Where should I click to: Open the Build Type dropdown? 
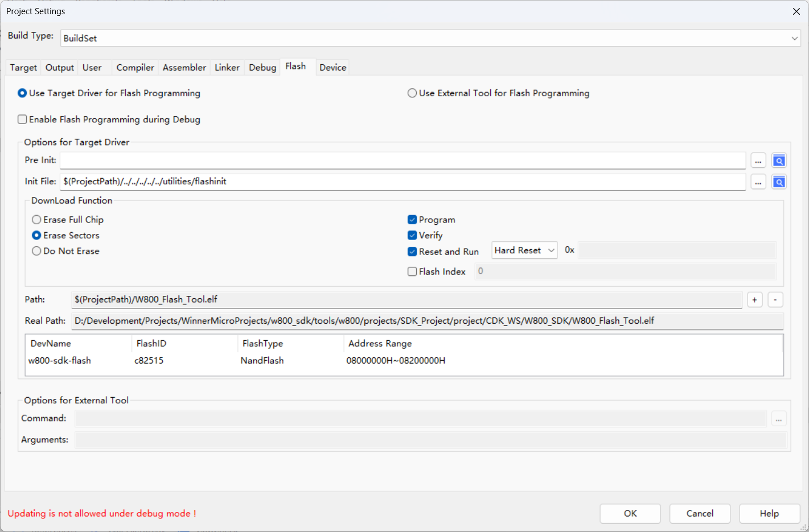[x=430, y=39]
